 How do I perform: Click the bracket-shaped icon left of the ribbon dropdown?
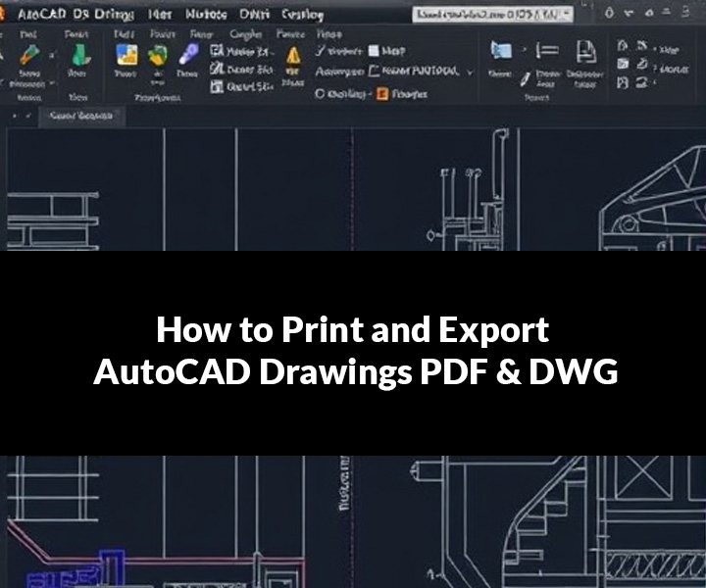point(374,72)
